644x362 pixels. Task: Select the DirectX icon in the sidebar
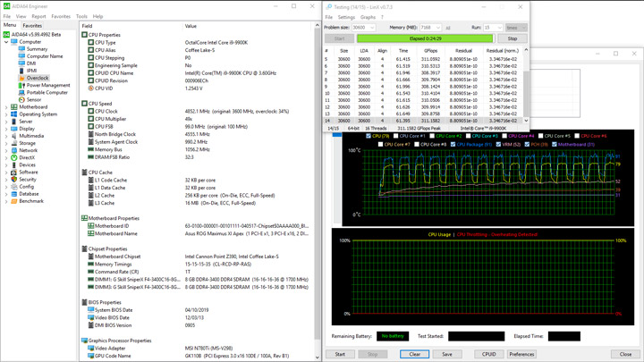[x=14, y=157]
